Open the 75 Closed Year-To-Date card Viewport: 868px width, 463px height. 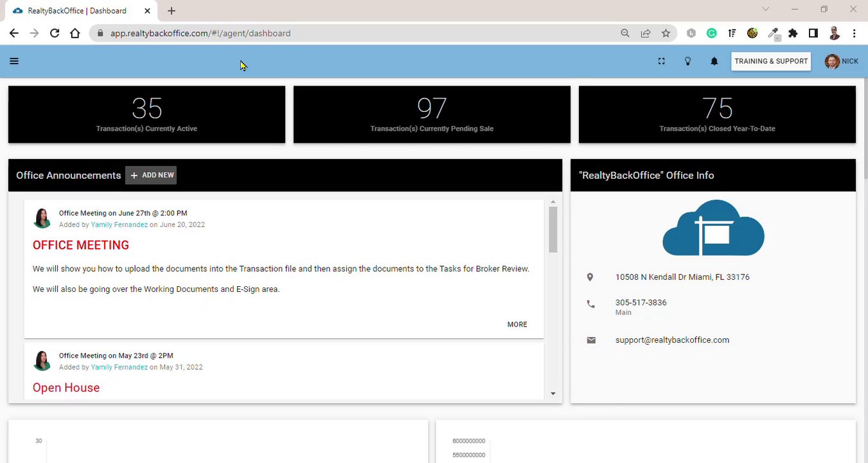coord(717,114)
